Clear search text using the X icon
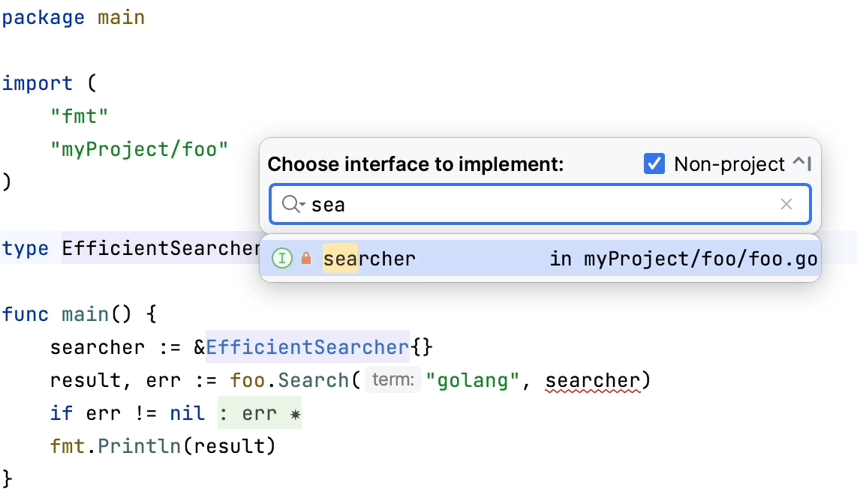The height and width of the screenshot is (504, 857). coord(786,203)
